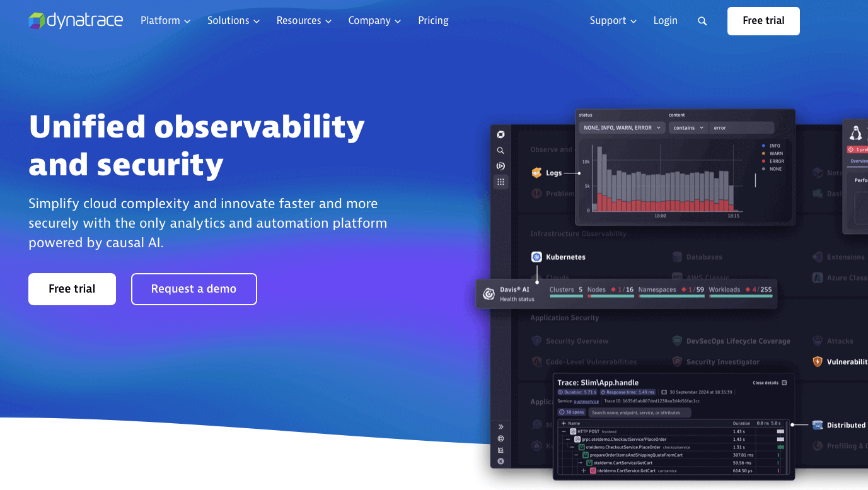Click the Databases cylinder icon
Screen dimensions: 868x490
677,257
